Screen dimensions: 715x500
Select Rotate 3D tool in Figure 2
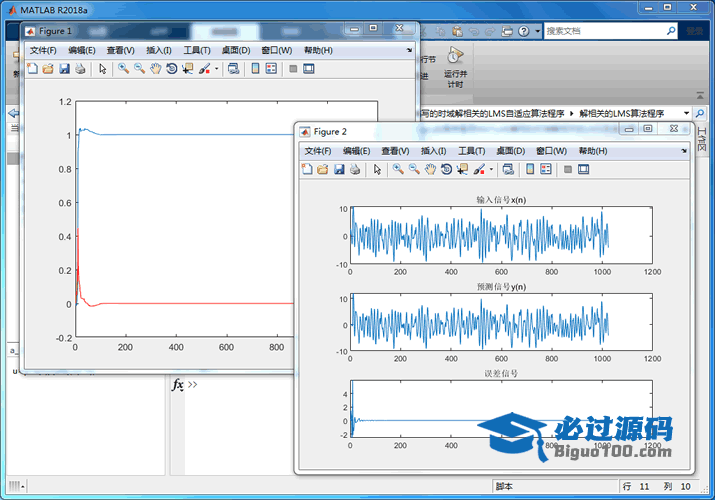pyautogui.click(x=446, y=170)
